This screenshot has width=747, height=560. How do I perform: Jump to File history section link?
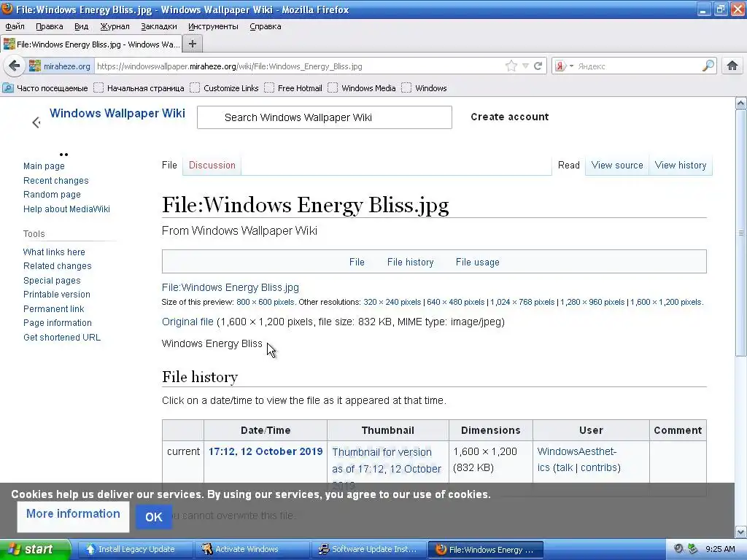coord(410,262)
